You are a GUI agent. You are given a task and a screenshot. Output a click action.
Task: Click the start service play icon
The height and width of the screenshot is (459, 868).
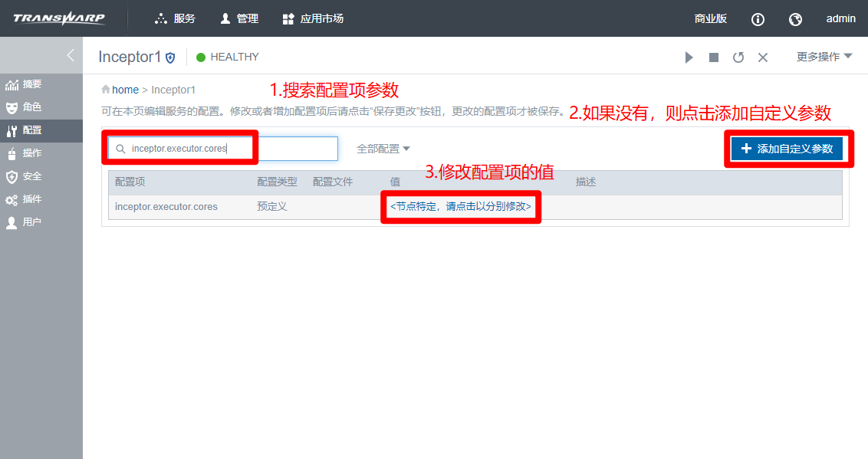(x=689, y=57)
